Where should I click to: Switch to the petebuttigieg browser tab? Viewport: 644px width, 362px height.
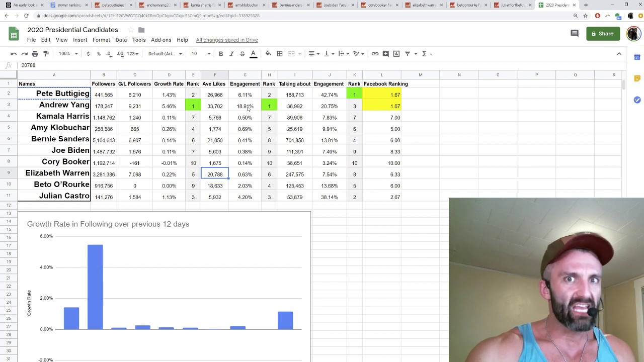109,5
